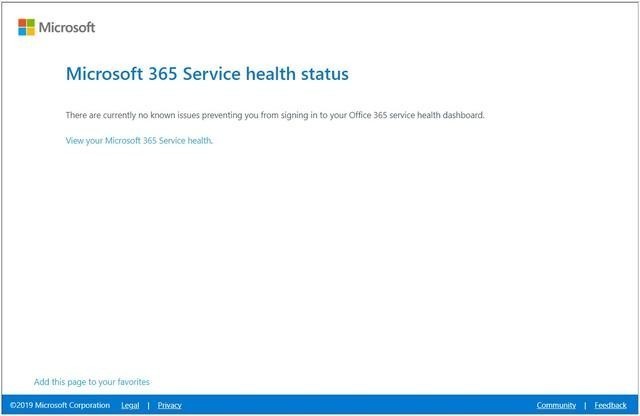Click the ©2019 Microsoft Corporation text

(60, 405)
